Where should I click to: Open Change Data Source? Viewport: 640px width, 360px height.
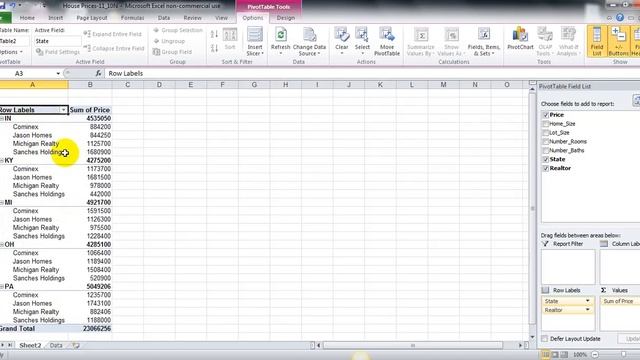click(x=309, y=41)
